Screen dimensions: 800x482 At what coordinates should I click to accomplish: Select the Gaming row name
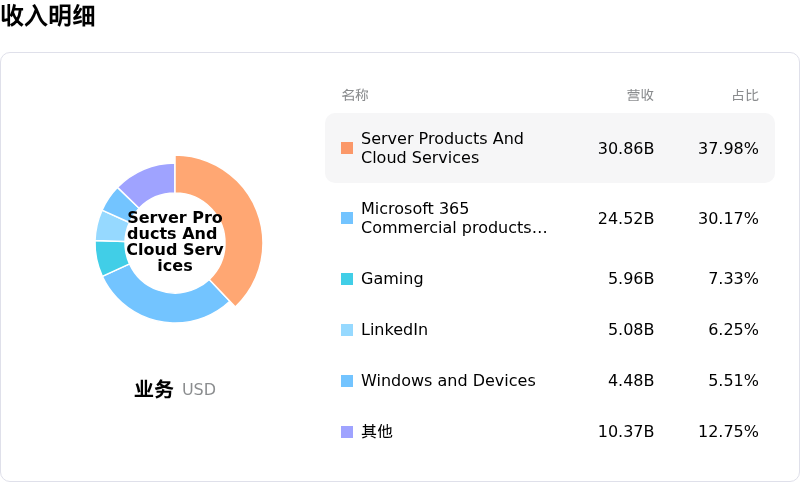click(392, 278)
